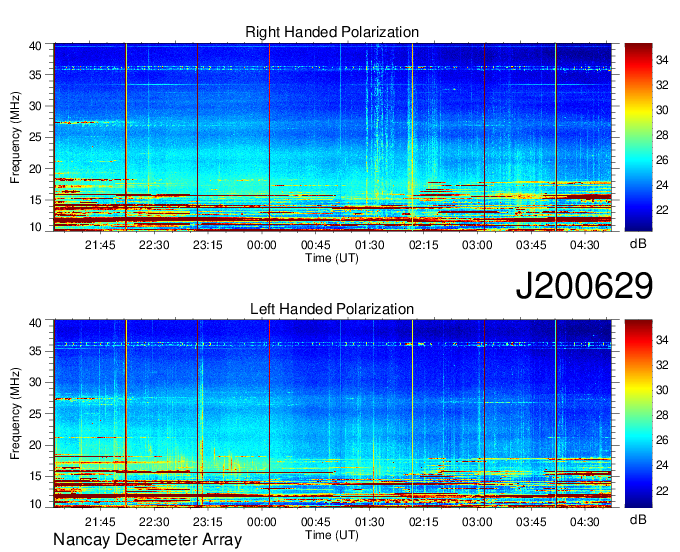Click the "dB" label under the Left Handed color bar
The height and width of the screenshot is (552, 680).
point(638,520)
